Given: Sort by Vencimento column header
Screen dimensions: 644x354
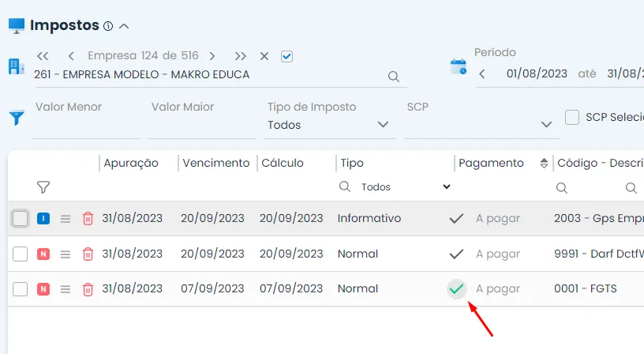Looking at the screenshot, I should coord(216,164).
